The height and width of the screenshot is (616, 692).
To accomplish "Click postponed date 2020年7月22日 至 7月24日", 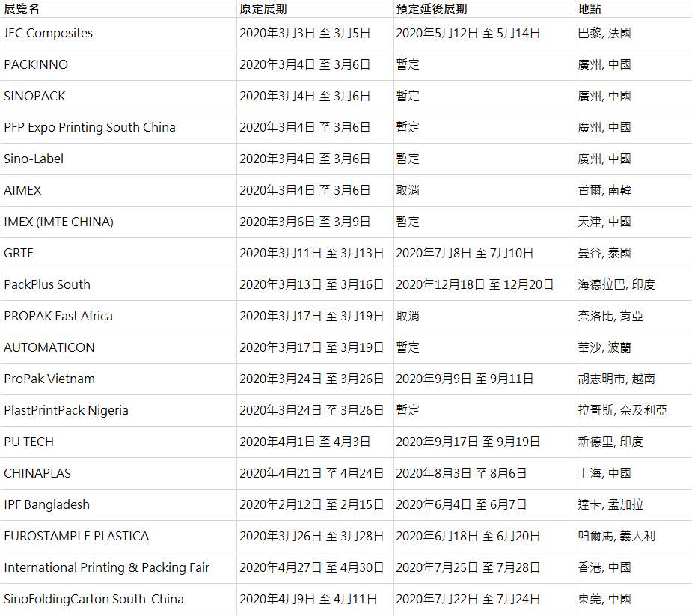I will click(468, 599).
